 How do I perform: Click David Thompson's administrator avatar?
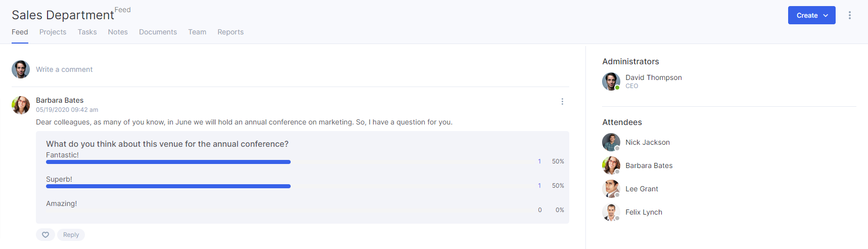point(611,81)
